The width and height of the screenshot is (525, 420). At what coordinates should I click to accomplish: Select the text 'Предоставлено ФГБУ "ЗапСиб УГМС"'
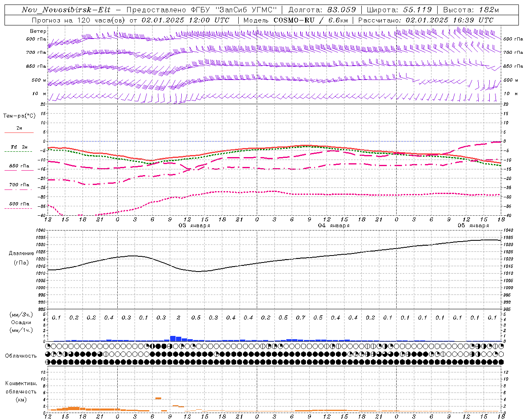pyautogui.click(x=201, y=10)
